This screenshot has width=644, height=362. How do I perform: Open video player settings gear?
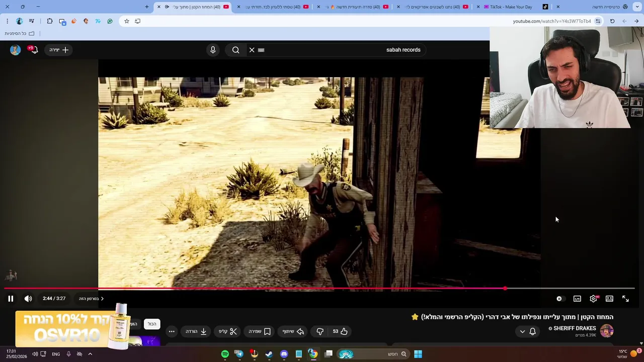pos(594,299)
